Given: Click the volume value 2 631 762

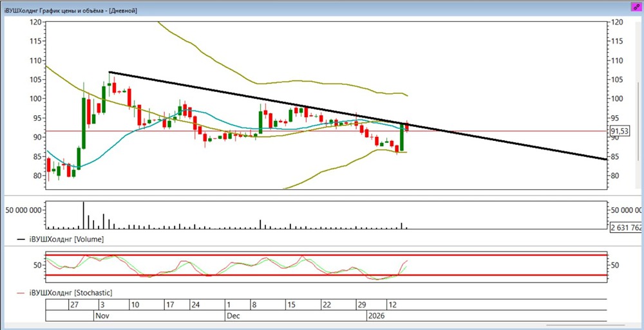Looking at the screenshot, I should 627,228.
